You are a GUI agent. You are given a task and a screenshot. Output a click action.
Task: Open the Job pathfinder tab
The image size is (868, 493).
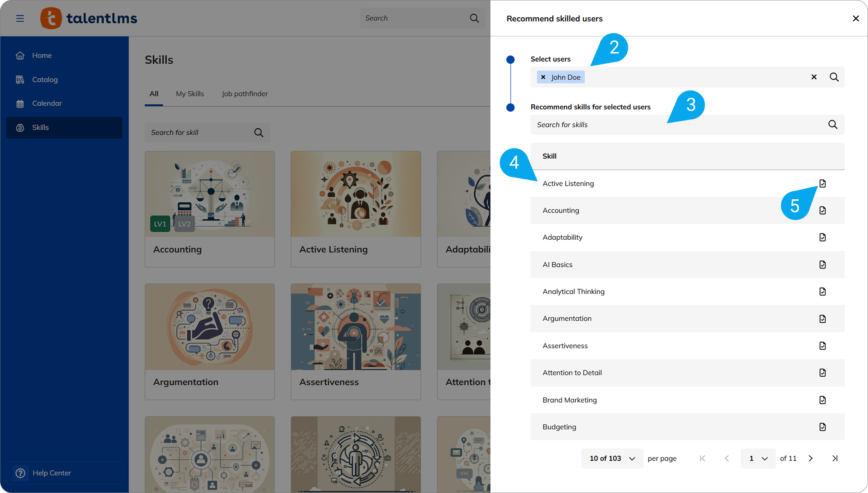244,94
